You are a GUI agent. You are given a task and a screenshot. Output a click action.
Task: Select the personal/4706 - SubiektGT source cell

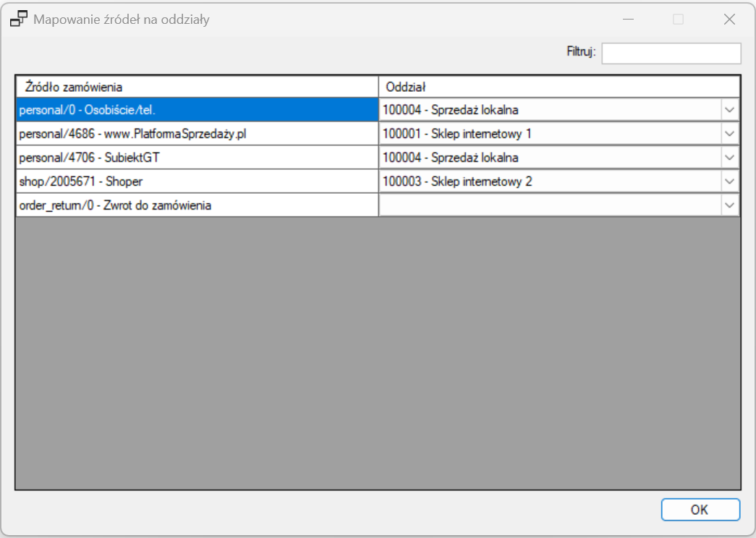[x=197, y=158]
